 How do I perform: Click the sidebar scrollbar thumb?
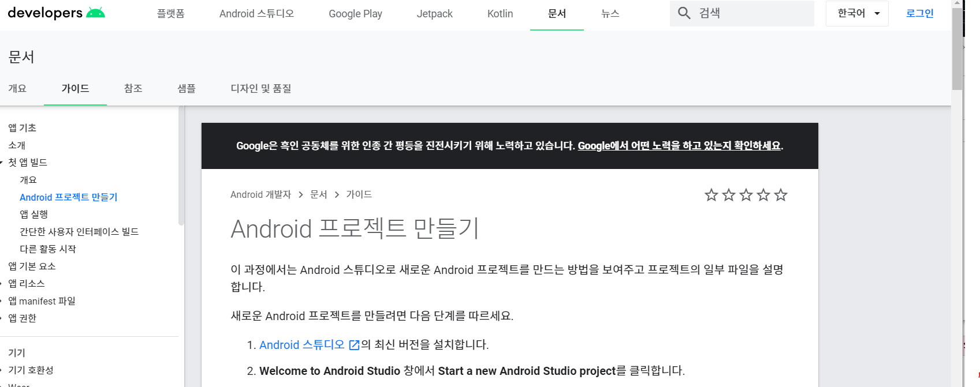[181, 166]
